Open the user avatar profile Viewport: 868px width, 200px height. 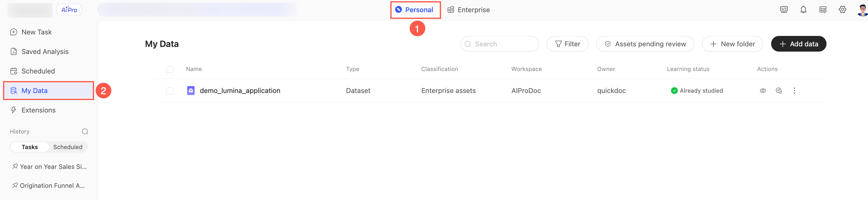coord(862,10)
